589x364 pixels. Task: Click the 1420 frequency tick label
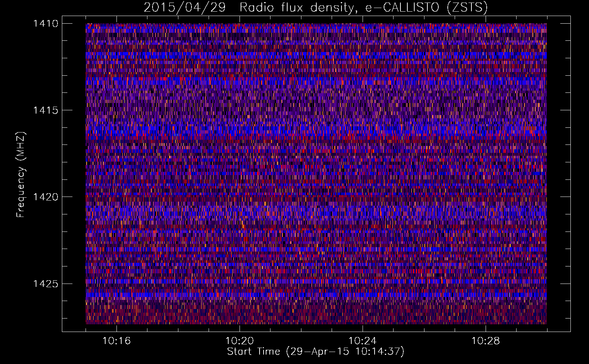coord(46,197)
